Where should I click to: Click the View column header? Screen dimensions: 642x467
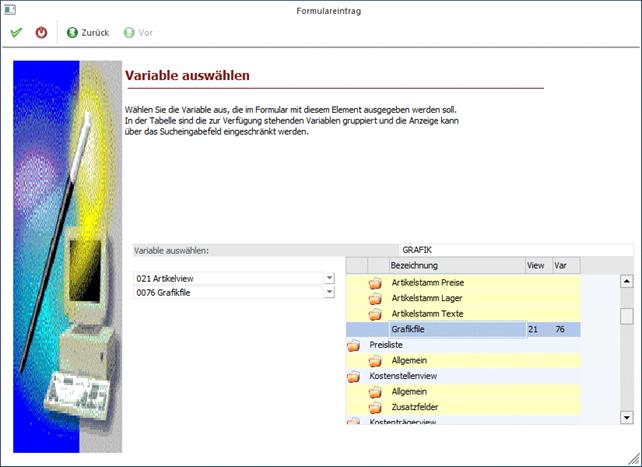[x=537, y=265]
